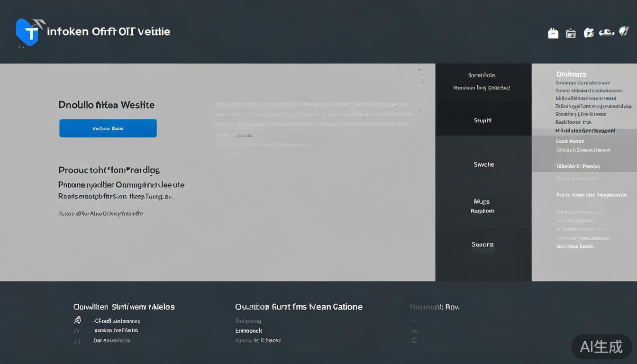Open the first link under the right panel heading
Viewport: 637px width, 364px height.
pyautogui.click(x=582, y=82)
